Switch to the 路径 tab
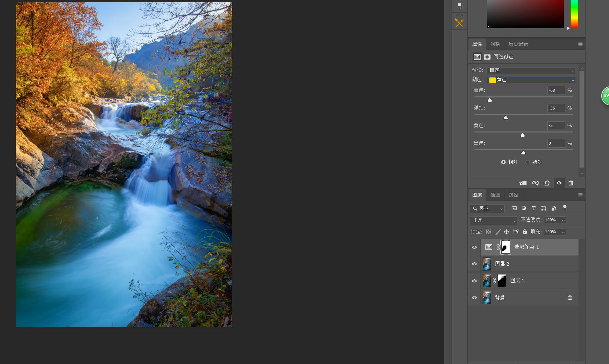The image size is (609, 364). [x=514, y=195]
